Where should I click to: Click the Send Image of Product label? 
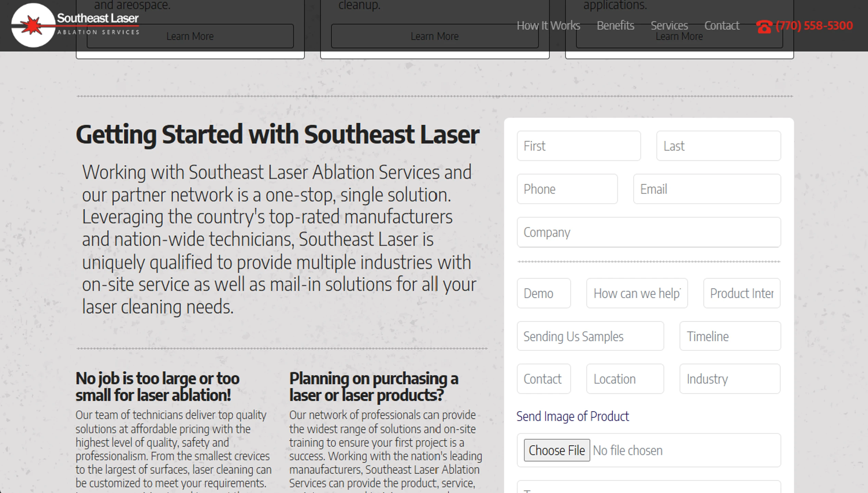click(573, 416)
